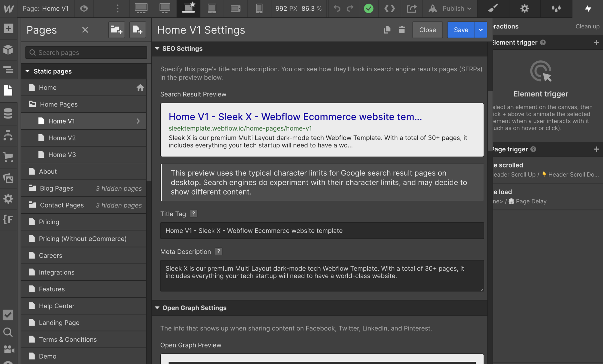Open the Ecommerce panel
The height and width of the screenshot is (364, 603).
pyautogui.click(x=8, y=157)
